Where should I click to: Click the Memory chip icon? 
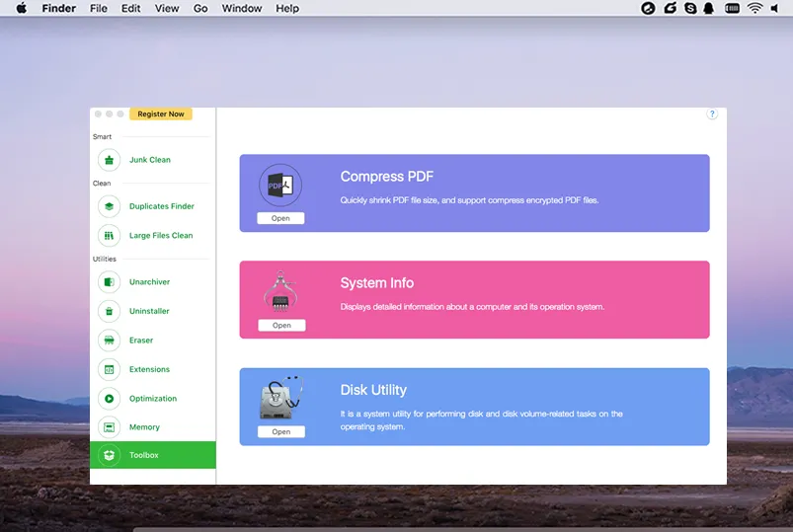click(109, 427)
